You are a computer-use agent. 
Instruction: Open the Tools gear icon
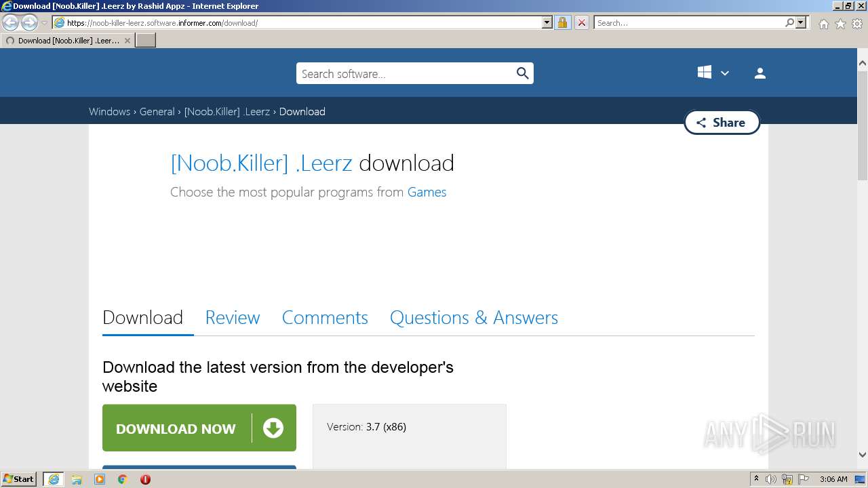(x=857, y=24)
